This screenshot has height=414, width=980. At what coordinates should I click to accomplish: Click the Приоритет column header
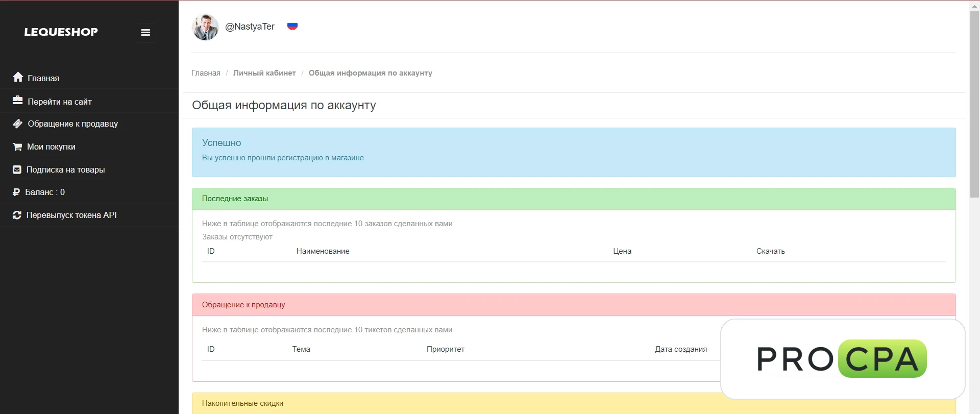[x=446, y=349]
